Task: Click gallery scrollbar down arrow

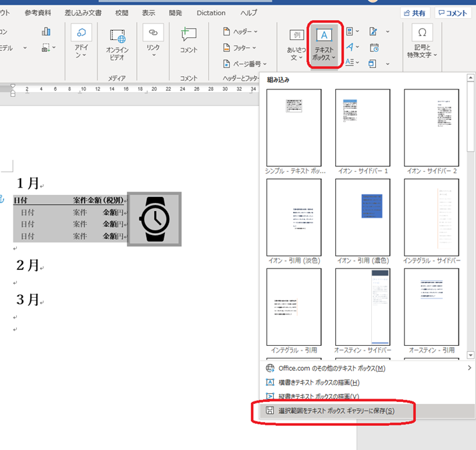Action: (x=471, y=355)
